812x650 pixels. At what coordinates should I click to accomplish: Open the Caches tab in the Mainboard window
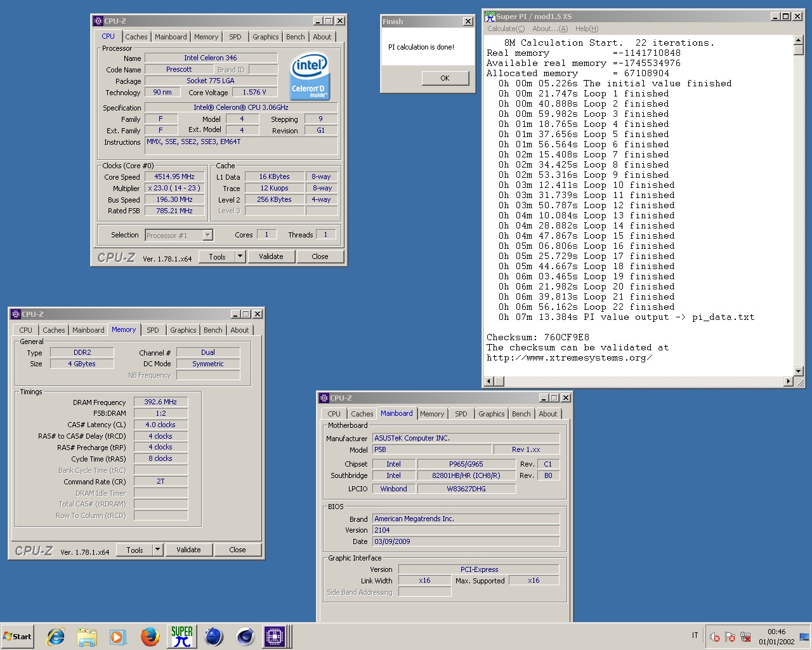pos(362,414)
